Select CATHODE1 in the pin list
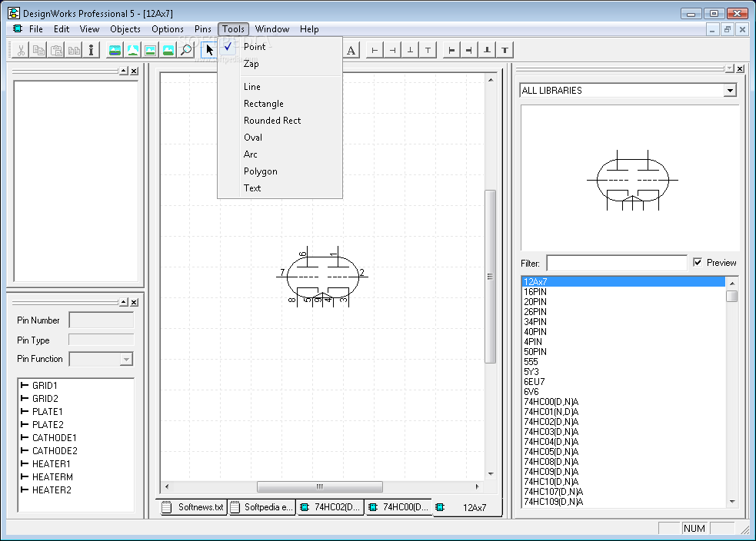Viewport: 756px width, 541px height. tap(54, 437)
